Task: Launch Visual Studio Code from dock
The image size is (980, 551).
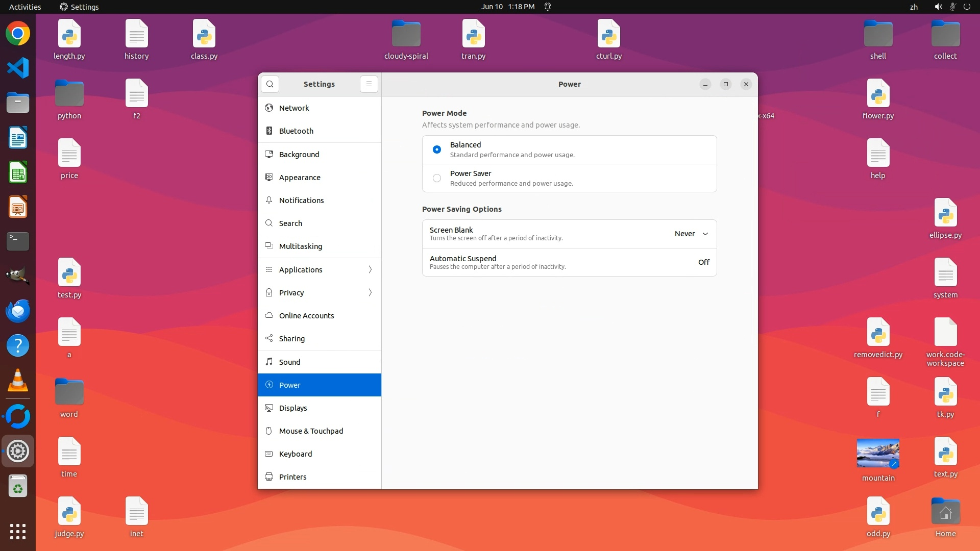Action: 18,68
